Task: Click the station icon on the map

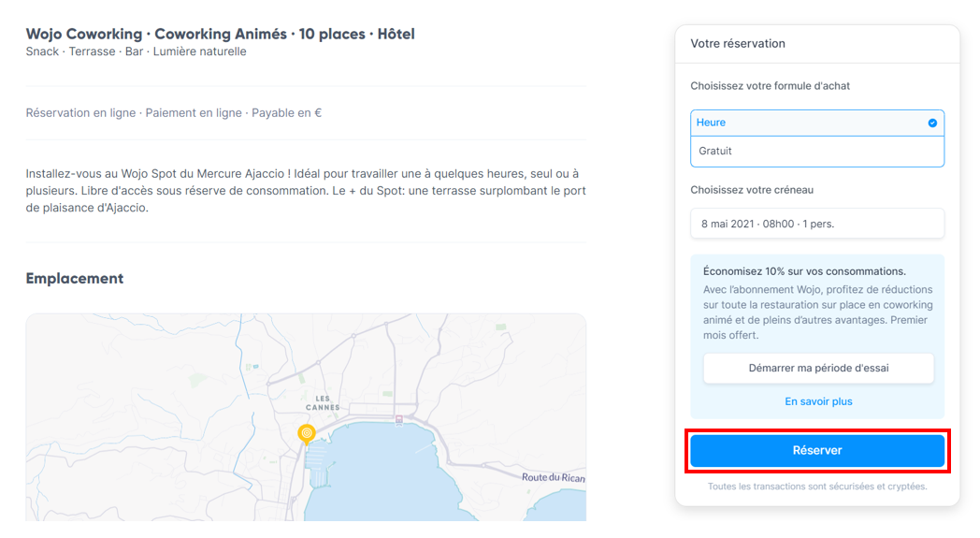Action: click(398, 420)
